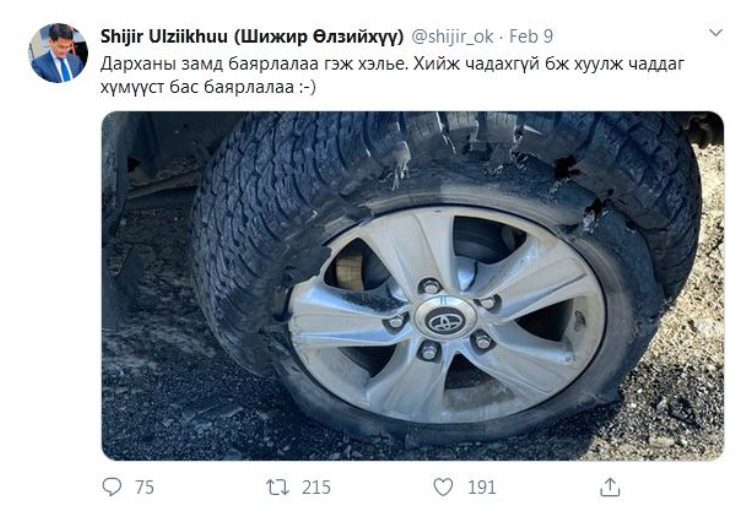Click the Cyrillic name Шижир Өлзийхүү
The image size is (742, 522).
[319, 36]
